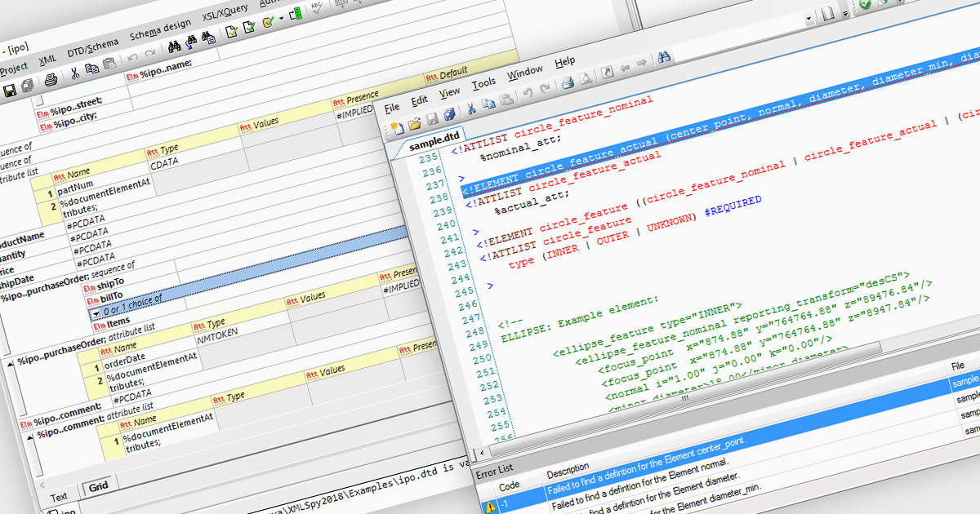Click the Save All icon in DTD editor

pyautogui.click(x=448, y=114)
